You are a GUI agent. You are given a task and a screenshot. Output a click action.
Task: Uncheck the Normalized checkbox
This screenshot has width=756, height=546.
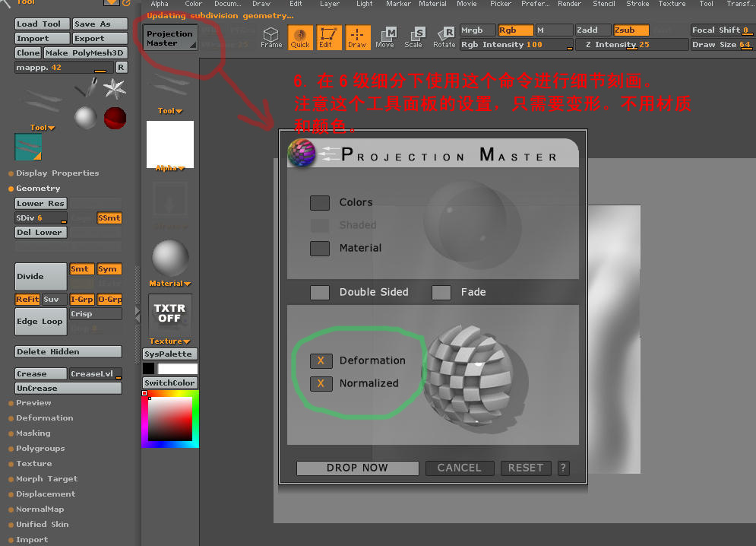(x=321, y=384)
